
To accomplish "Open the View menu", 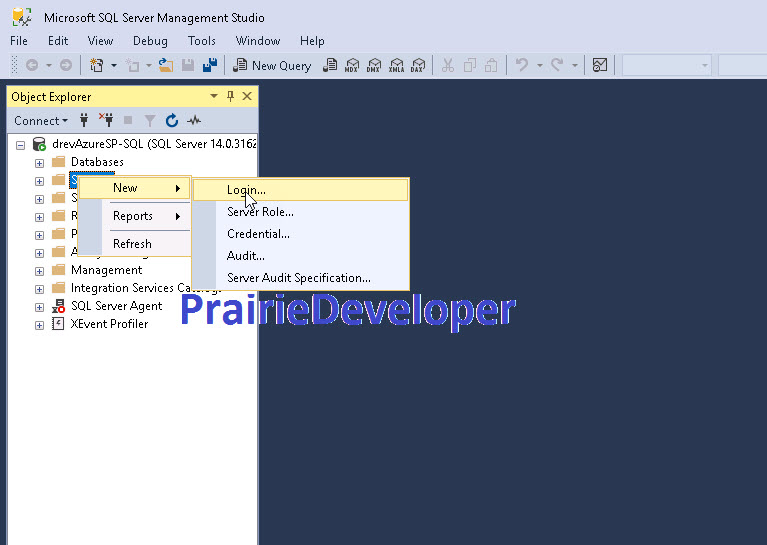I will click(100, 41).
